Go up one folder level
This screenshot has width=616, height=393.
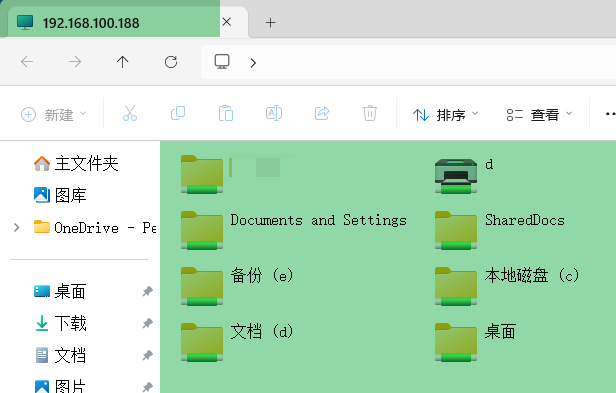point(123,62)
